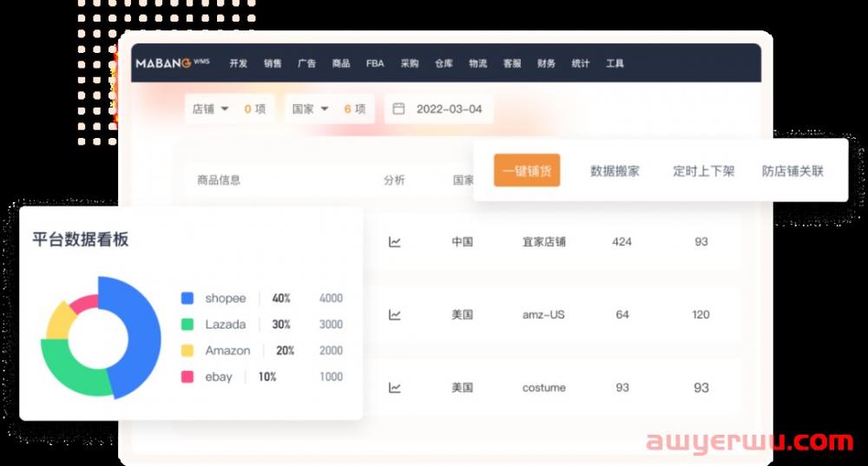Click the blue shopee legend swatch

187,299
